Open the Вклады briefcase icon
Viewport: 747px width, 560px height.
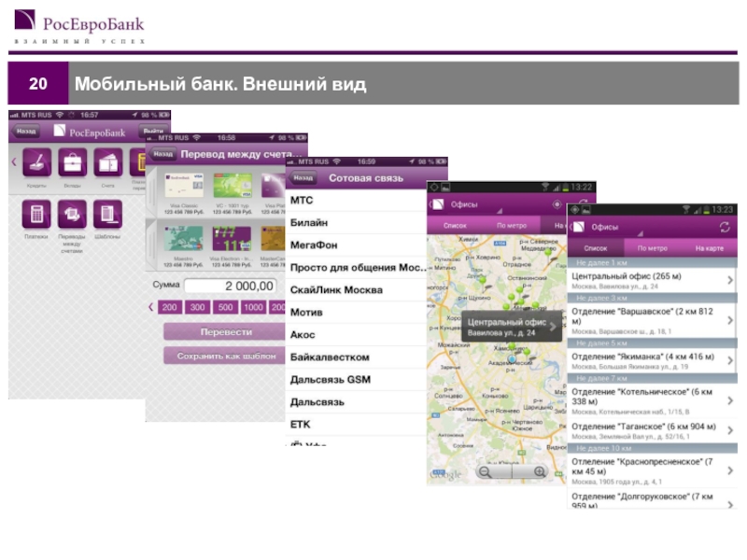pos(73,162)
